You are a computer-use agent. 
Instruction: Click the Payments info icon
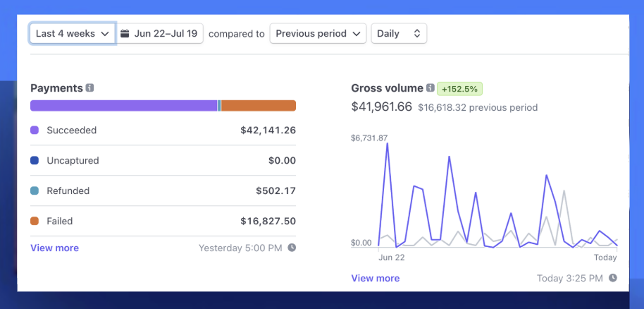click(89, 88)
